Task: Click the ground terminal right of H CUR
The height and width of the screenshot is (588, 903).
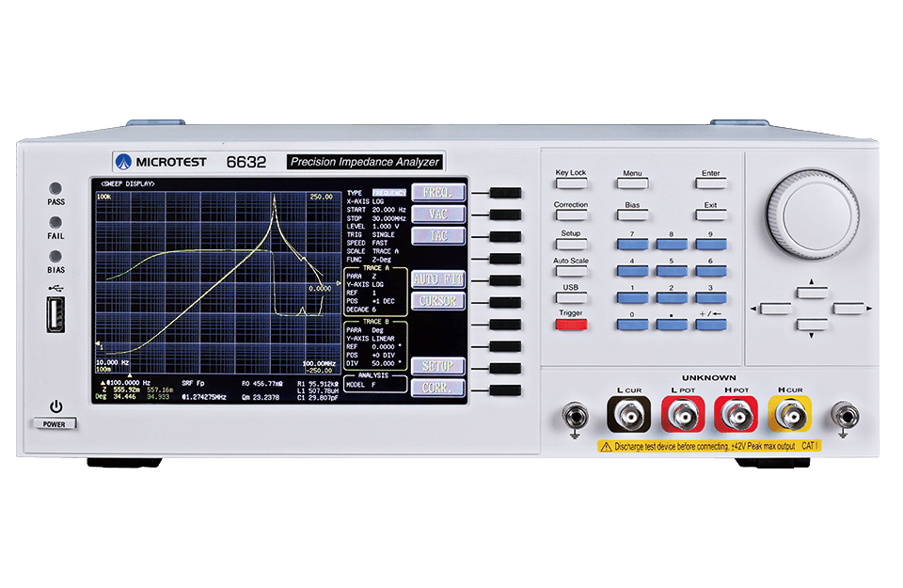Action: [845, 416]
